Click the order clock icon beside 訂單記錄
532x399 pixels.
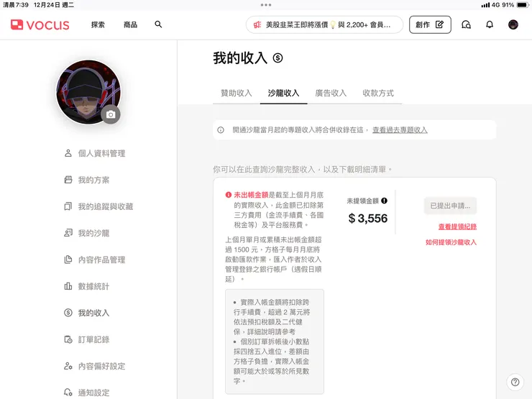(68, 339)
